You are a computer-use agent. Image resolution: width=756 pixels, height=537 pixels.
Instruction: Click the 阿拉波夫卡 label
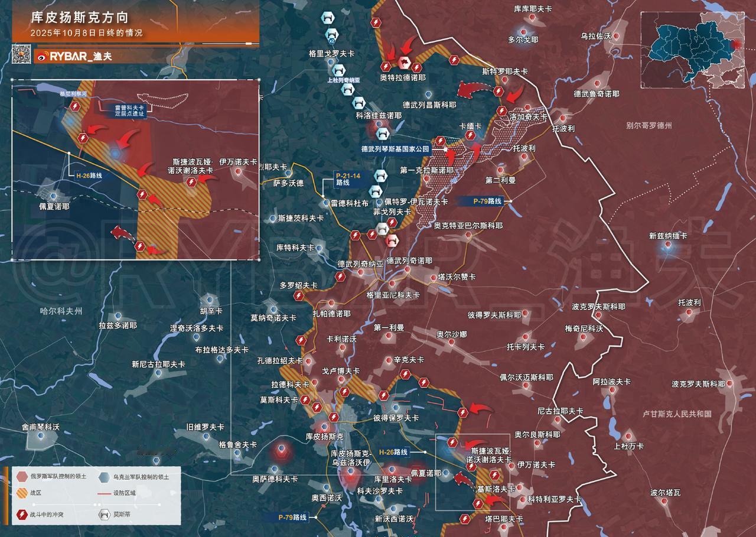[612, 382]
